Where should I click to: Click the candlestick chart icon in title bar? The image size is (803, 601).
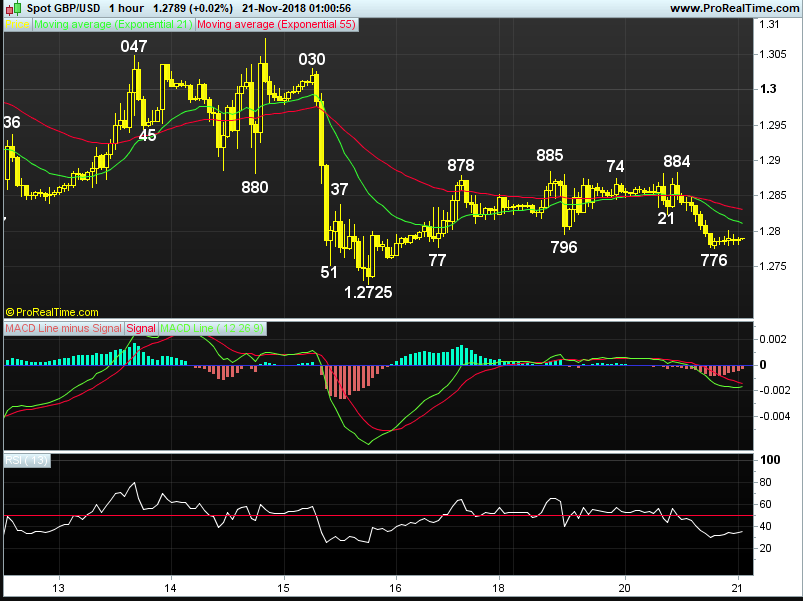click(x=10, y=8)
